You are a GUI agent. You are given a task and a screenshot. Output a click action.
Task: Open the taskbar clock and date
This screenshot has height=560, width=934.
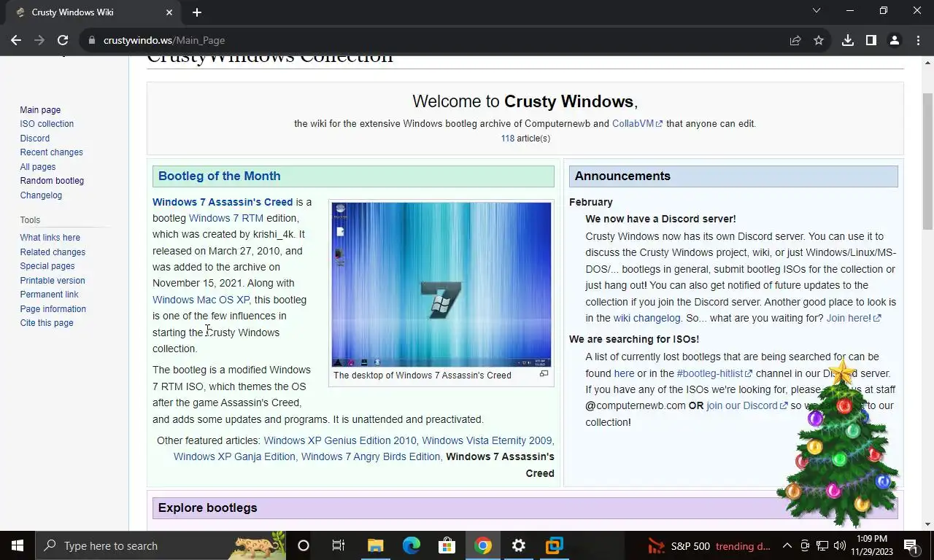[x=873, y=545]
